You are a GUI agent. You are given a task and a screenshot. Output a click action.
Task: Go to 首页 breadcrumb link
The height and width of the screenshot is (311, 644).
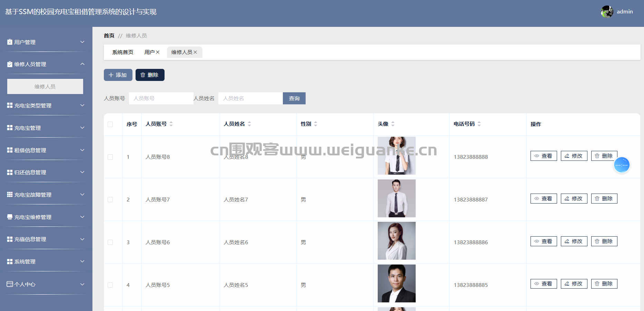point(109,35)
